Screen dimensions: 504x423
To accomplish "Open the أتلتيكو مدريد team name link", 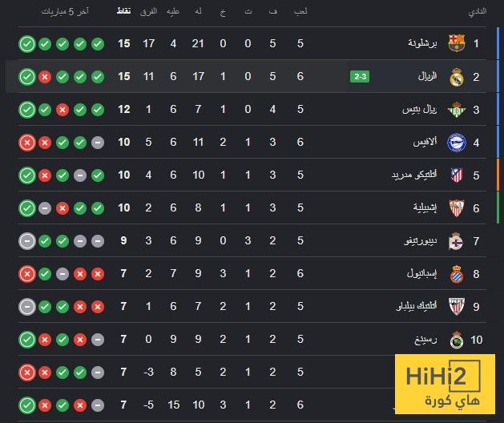I will point(414,175).
